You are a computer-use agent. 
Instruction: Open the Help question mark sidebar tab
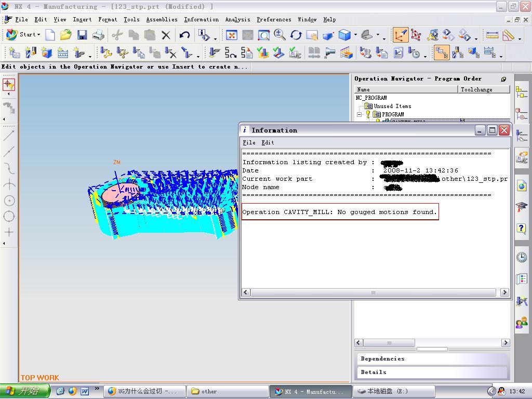click(522, 228)
